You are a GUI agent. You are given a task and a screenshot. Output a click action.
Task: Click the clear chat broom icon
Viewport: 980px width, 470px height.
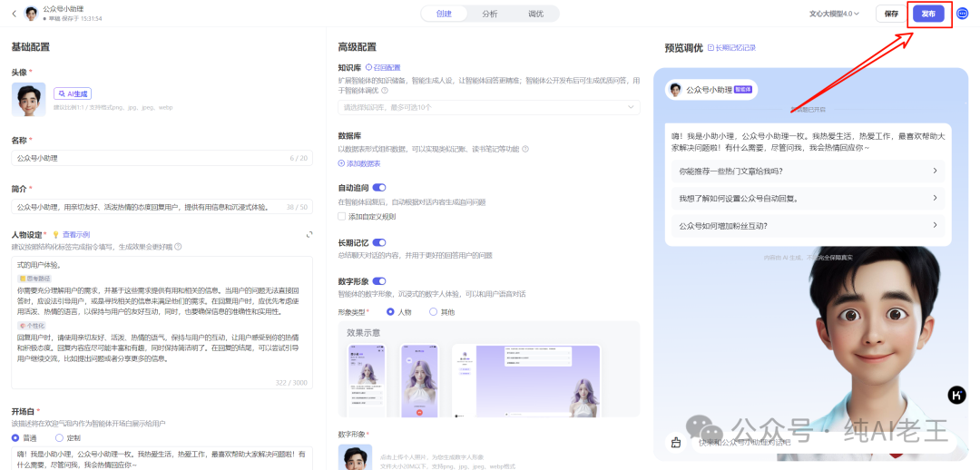coord(676,443)
